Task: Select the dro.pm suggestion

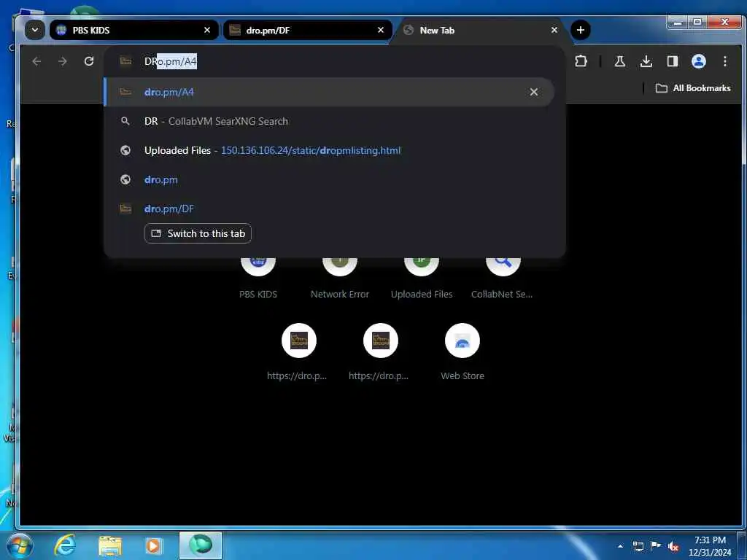Action: click(329, 179)
